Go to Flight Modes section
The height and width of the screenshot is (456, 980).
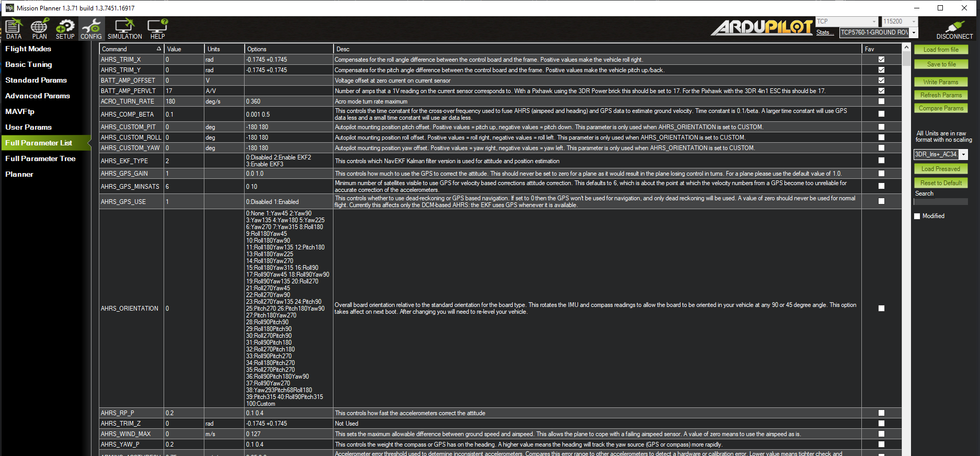[28, 49]
